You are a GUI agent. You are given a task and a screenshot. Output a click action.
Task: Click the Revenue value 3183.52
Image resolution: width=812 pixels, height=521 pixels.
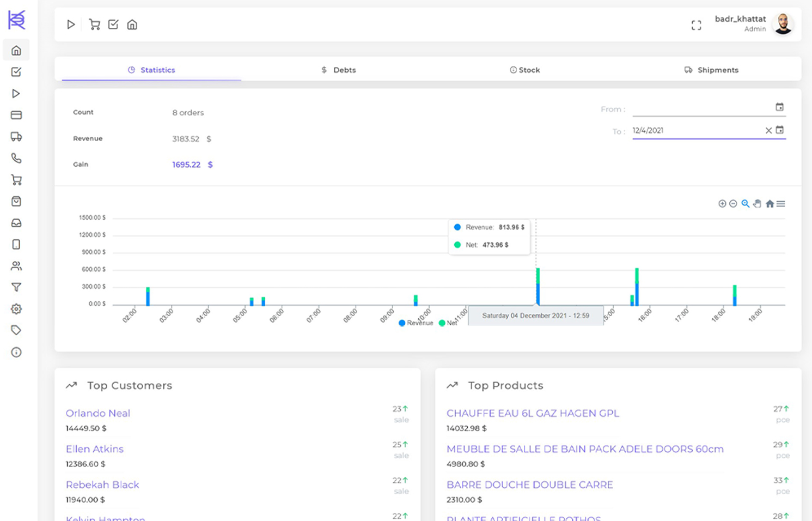186,139
